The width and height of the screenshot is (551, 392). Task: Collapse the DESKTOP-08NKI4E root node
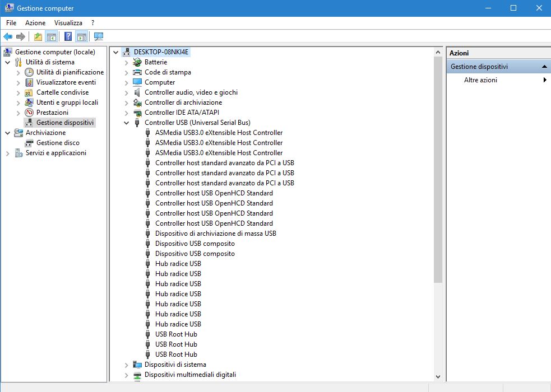coord(115,53)
